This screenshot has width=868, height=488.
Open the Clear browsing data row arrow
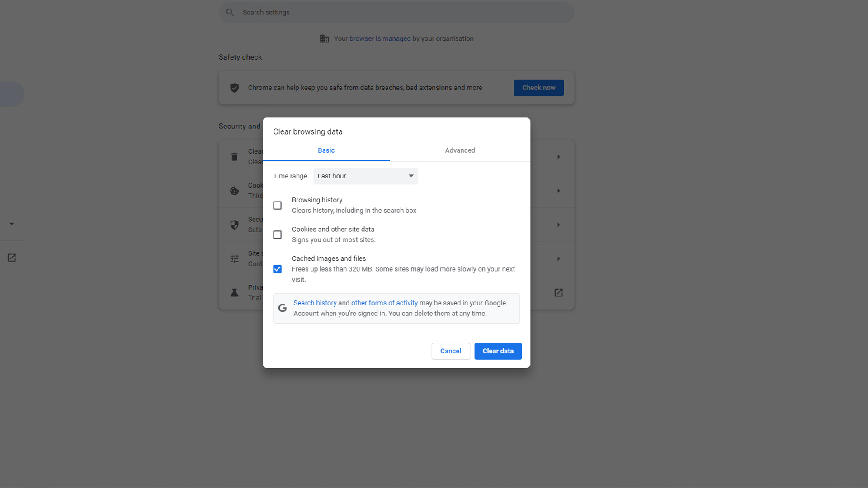[558, 157]
